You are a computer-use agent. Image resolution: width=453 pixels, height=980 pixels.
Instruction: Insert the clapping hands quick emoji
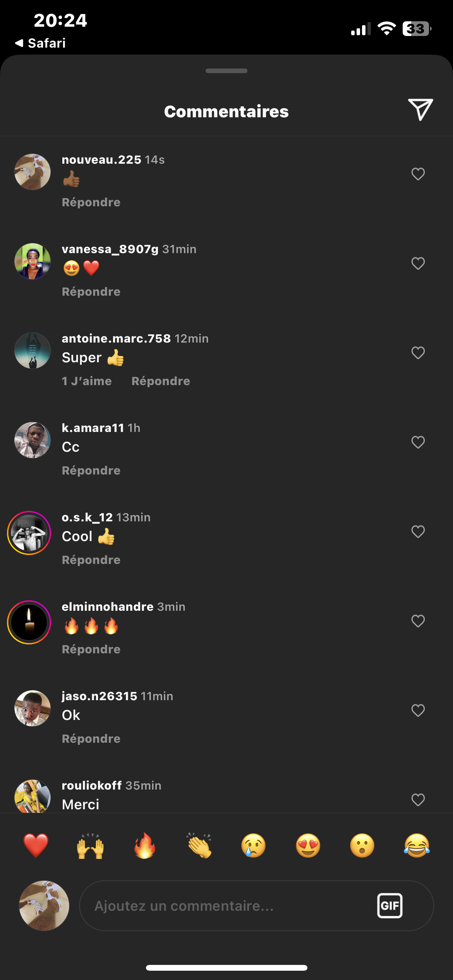199,845
